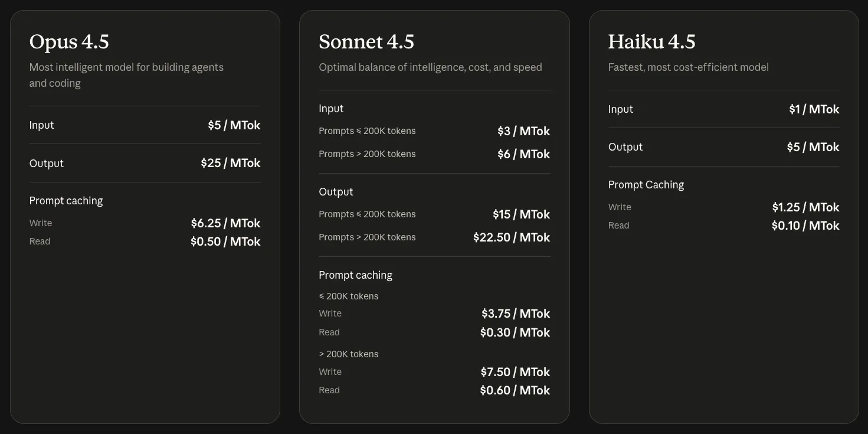Select Sonnet $6 / MTok input price
The height and width of the screenshot is (434, 868).
(523, 154)
